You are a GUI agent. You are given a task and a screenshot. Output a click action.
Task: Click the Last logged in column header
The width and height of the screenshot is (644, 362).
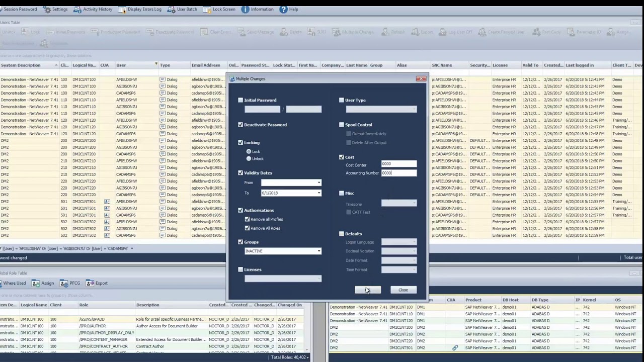pyautogui.click(x=587, y=65)
